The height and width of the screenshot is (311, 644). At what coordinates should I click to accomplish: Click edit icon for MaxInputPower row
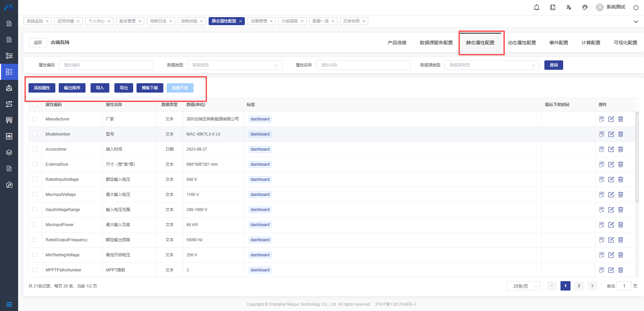coord(611,225)
